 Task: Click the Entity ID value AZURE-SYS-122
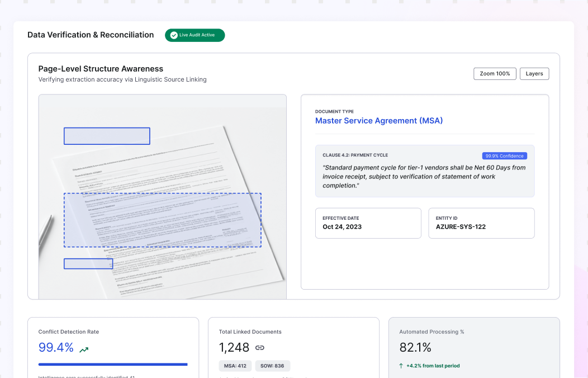coord(461,227)
